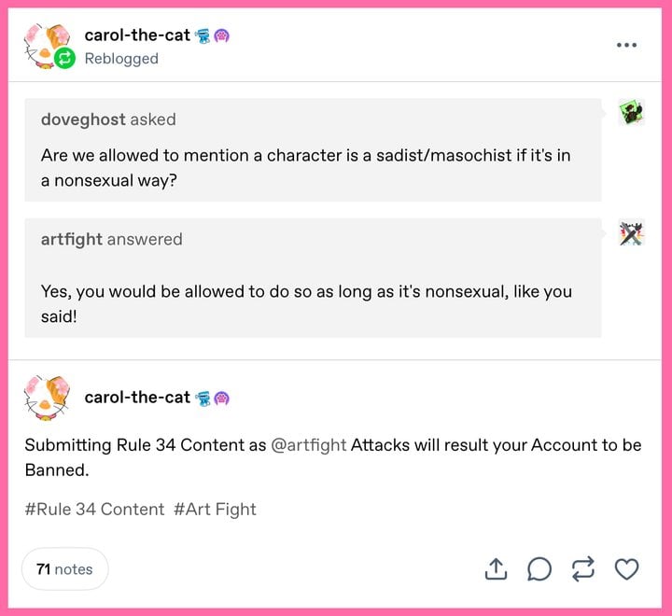Click the reblog arrows icon

click(x=582, y=568)
